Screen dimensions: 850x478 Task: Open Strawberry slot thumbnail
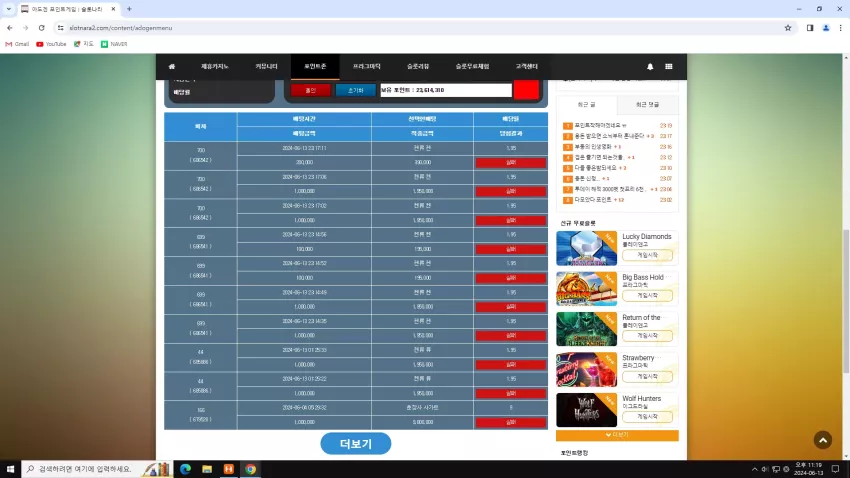click(587, 370)
